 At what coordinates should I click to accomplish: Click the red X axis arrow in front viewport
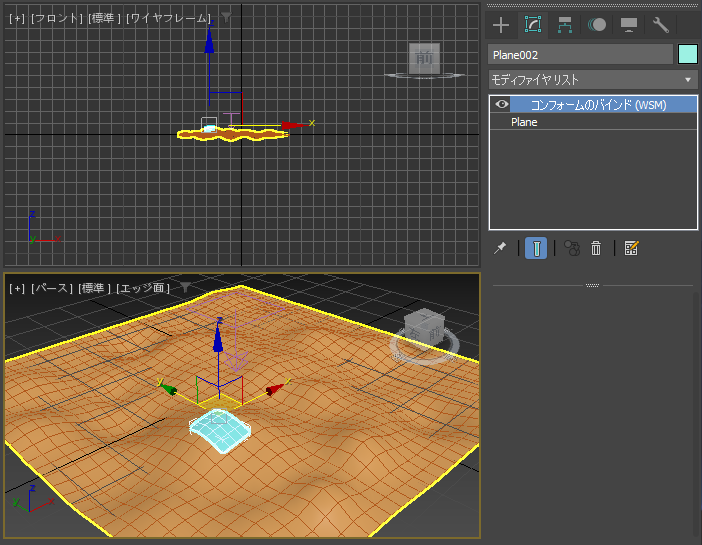point(295,125)
